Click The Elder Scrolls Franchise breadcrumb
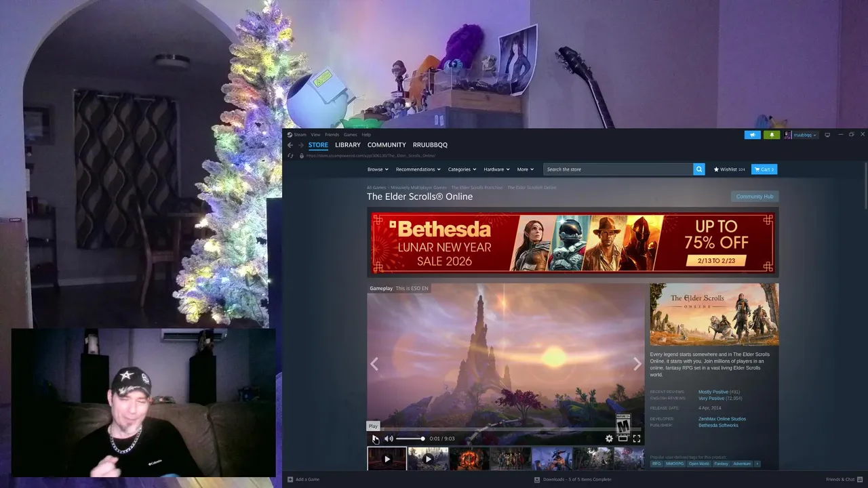The width and height of the screenshot is (868, 488). [x=477, y=187]
